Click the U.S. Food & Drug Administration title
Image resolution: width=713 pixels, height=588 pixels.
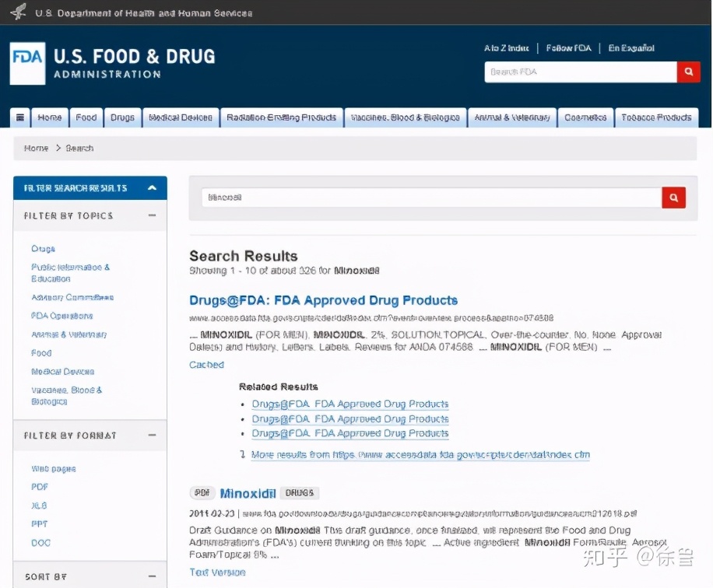(x=135, y=64)
